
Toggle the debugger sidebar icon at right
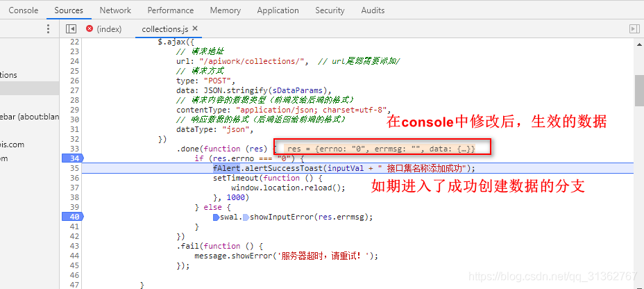[634, 28]
